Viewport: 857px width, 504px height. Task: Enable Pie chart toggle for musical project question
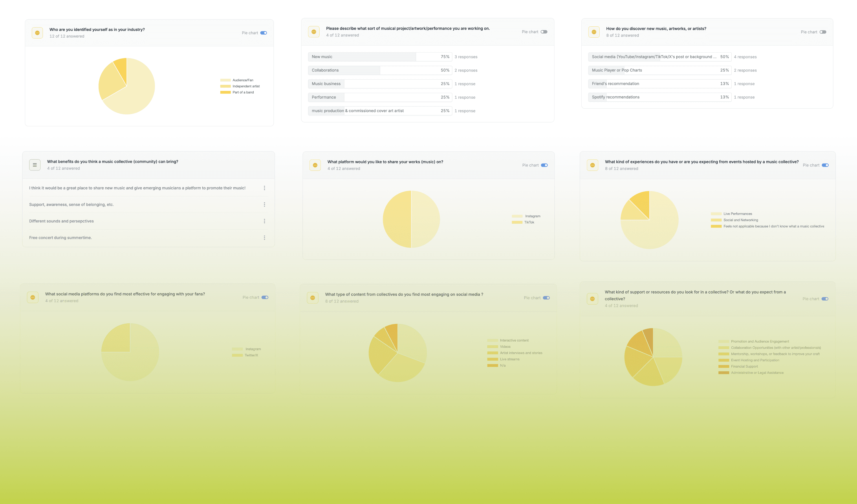click(x=544, y=32)
